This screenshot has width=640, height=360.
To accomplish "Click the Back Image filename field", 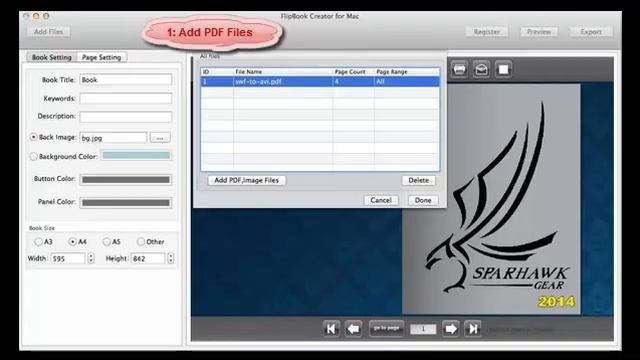I will click(x=113, y=138).
